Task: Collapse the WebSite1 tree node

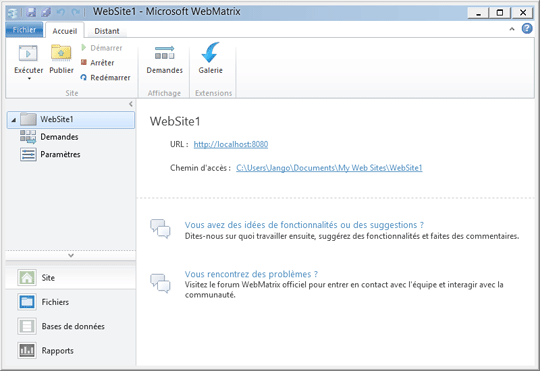Action: point(13,120)
